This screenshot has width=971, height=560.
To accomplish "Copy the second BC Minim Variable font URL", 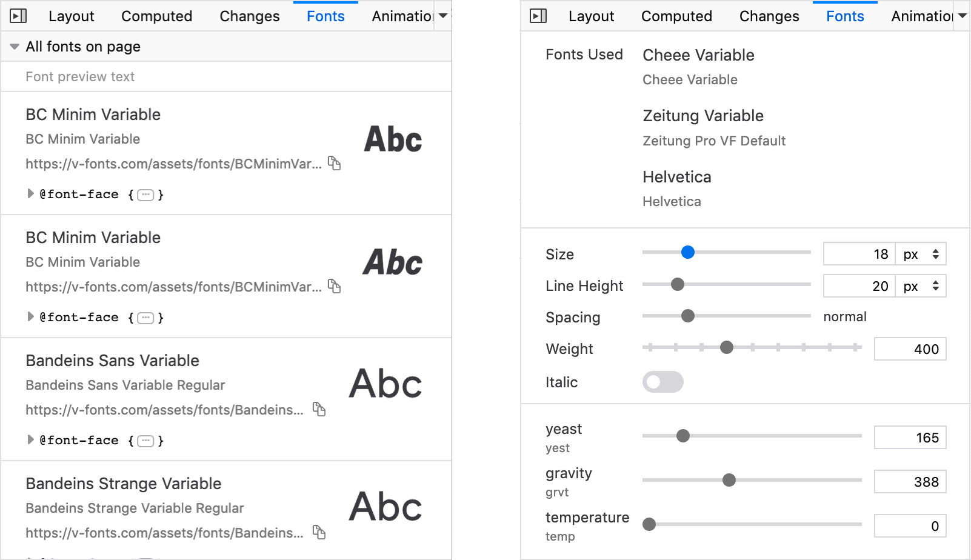I will pyautogui.click(x=335, y=286).
